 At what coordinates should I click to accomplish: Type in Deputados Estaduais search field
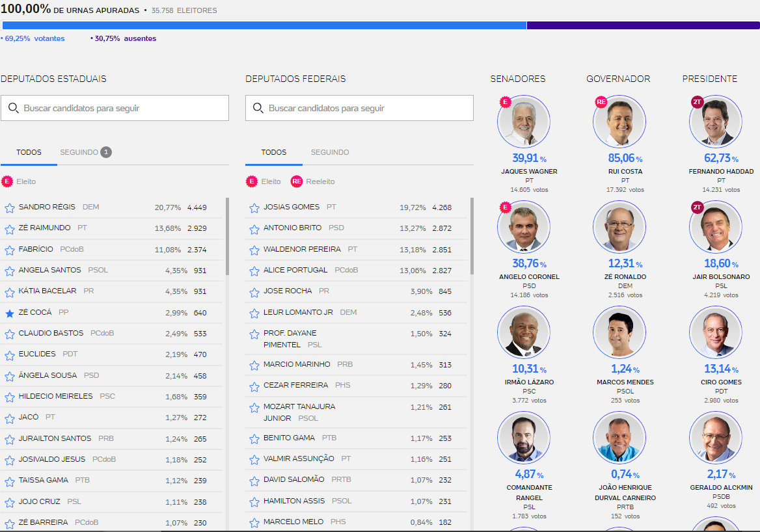point(124,108)
